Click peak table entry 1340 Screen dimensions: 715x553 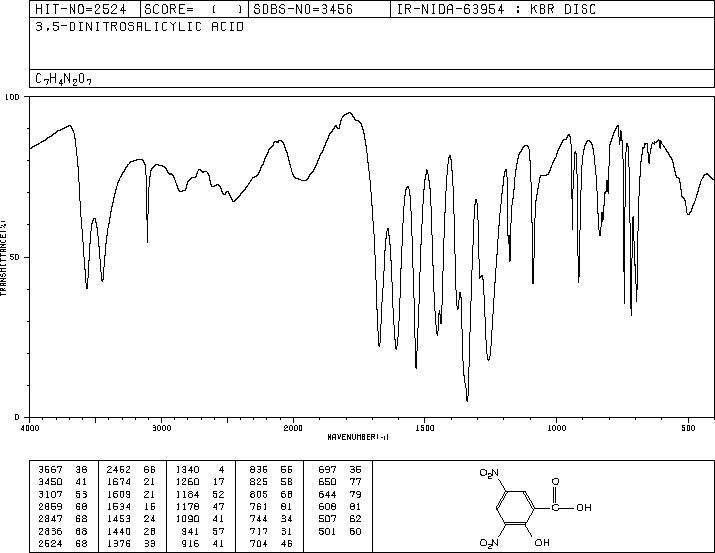[187, 470]
